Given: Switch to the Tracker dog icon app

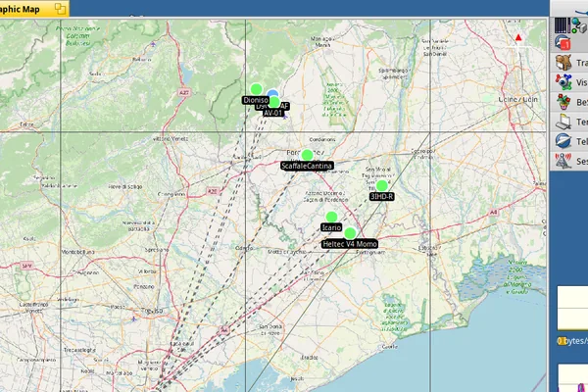Looking at the screenshot, I should [x=563, y=63].
